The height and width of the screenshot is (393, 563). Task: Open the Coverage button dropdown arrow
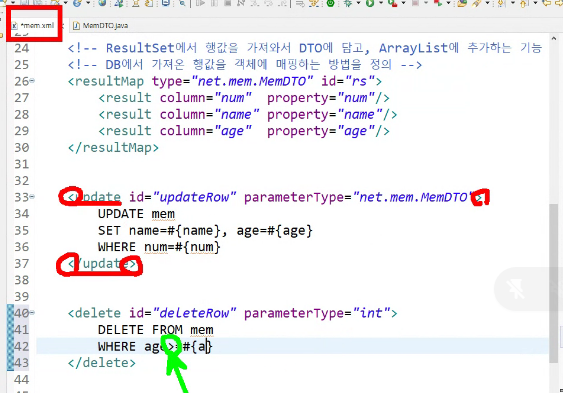point(404,3)
